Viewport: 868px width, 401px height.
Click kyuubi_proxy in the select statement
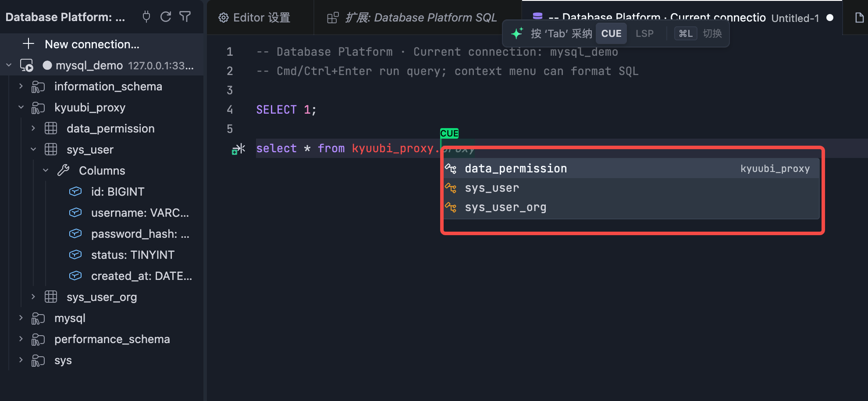tap(392, 148)
